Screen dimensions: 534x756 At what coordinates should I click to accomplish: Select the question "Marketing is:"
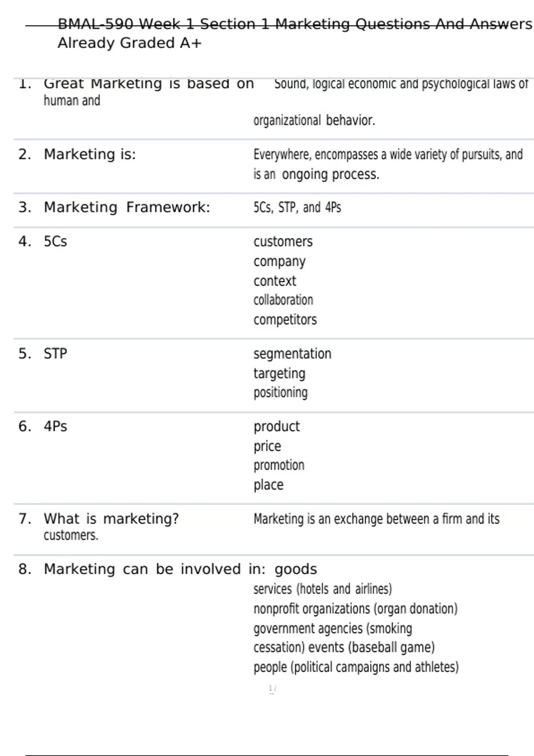tap(89, 154)
